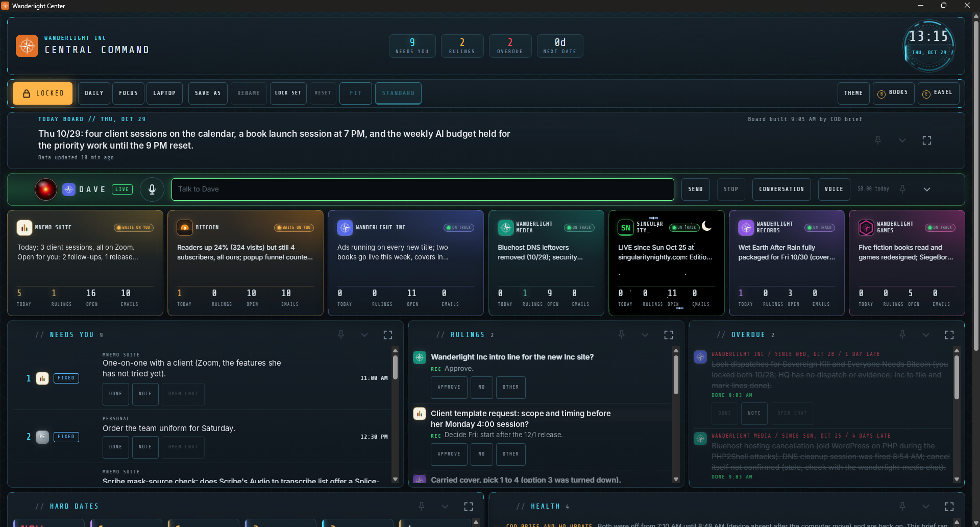The width and height of the screenshot is (980, 527).
Task: Pin the Dave chat bar
Action: (902, 189)
